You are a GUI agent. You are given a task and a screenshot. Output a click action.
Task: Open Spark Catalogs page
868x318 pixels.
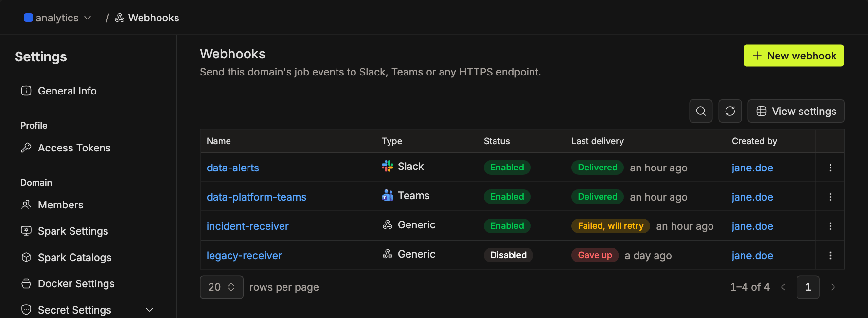pos(74,257)
